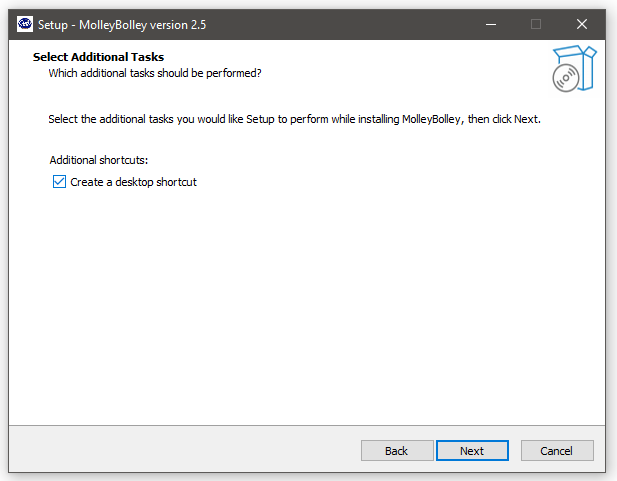This screenshot has height=481, width=617.
Task: Click the grey footer bar left of Back
Action: point(185,450)
